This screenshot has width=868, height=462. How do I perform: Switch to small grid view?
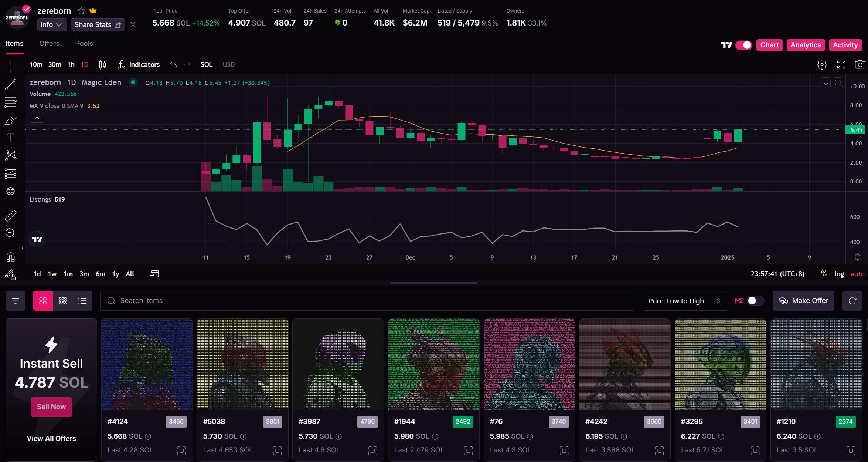tap(63, 301)
